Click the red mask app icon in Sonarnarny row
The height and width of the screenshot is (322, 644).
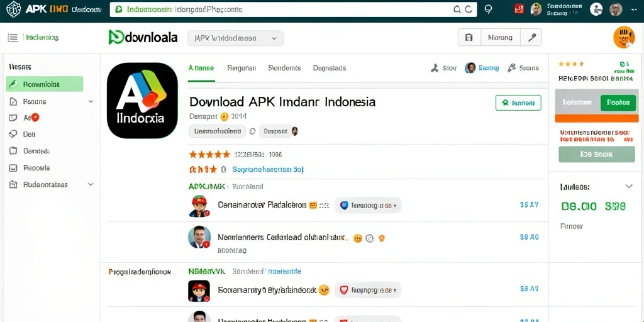[x=199, y=291]
